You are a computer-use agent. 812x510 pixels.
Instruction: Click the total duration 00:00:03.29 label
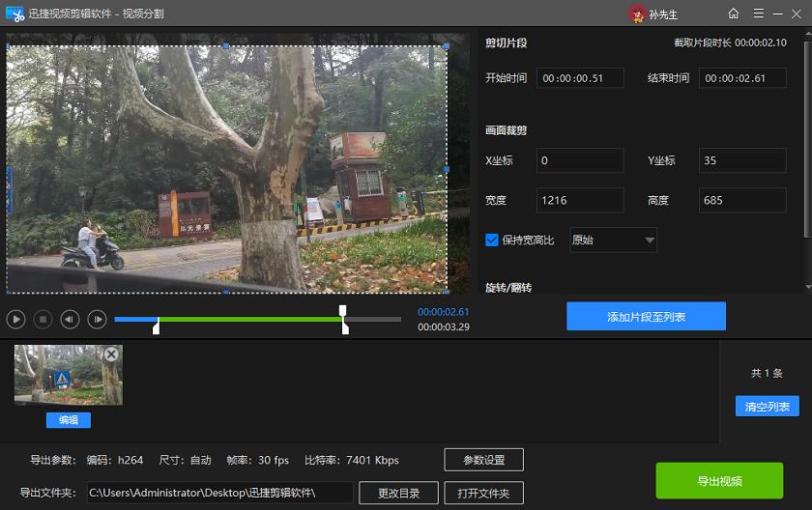click(x=444, y=326)
